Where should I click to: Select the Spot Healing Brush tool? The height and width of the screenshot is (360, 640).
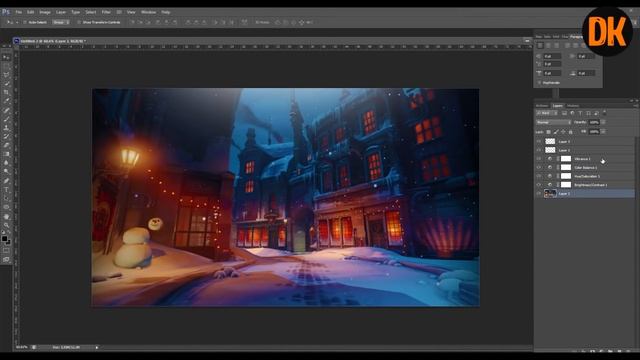(x=6, y=110)
